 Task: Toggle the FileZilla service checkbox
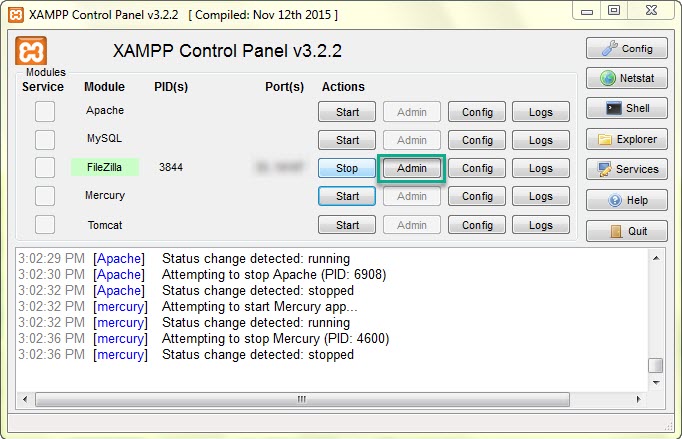pyautogui.click(x=45, y=168)
